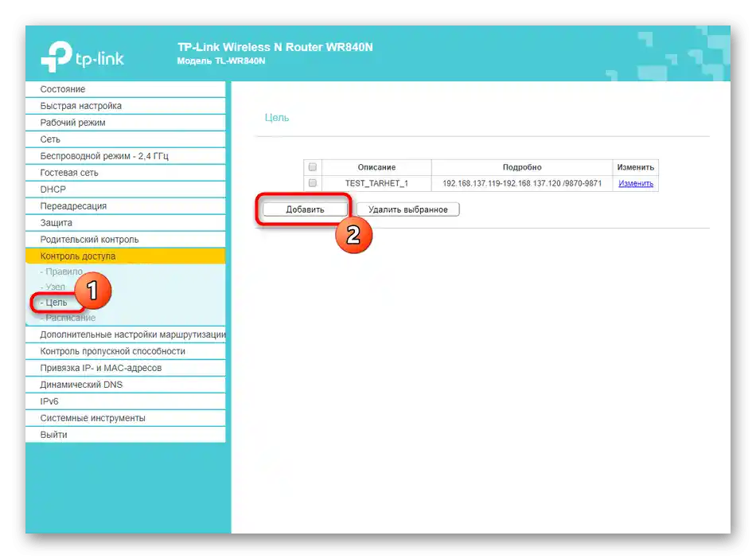Open the Переадресация section
This screenshot has width=756, height=559.
(x=126, y=206)
